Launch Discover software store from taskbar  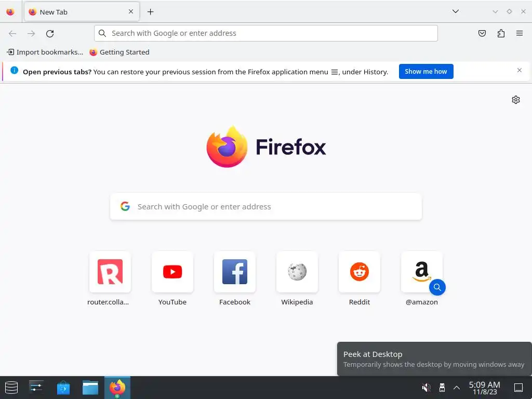coord(63,388)
